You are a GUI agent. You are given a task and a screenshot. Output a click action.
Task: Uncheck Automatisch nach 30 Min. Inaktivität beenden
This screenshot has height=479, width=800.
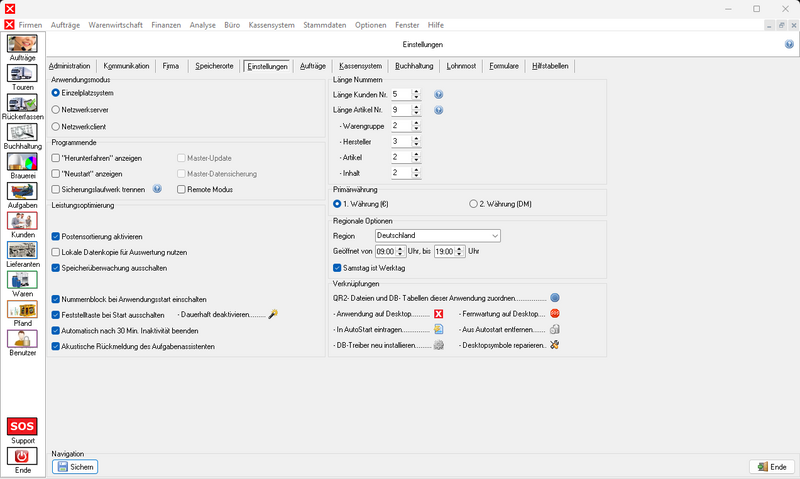click(x=56, y=331)
